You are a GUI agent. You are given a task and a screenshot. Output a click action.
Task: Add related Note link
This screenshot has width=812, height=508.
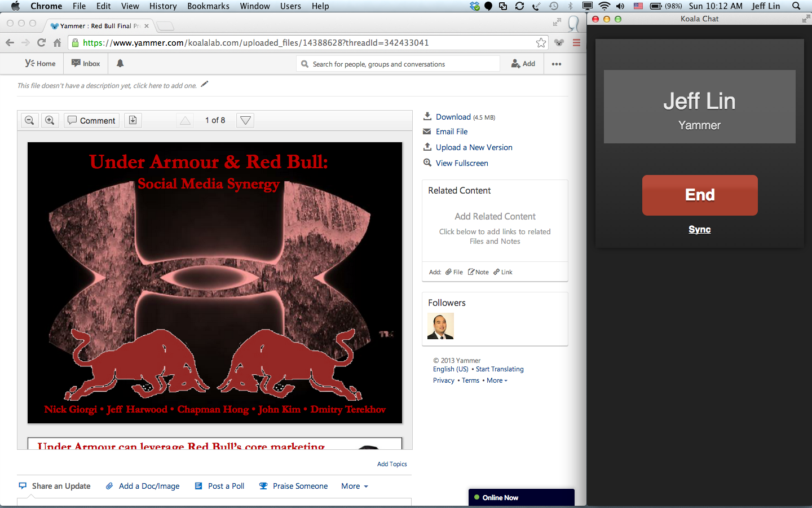478,272
